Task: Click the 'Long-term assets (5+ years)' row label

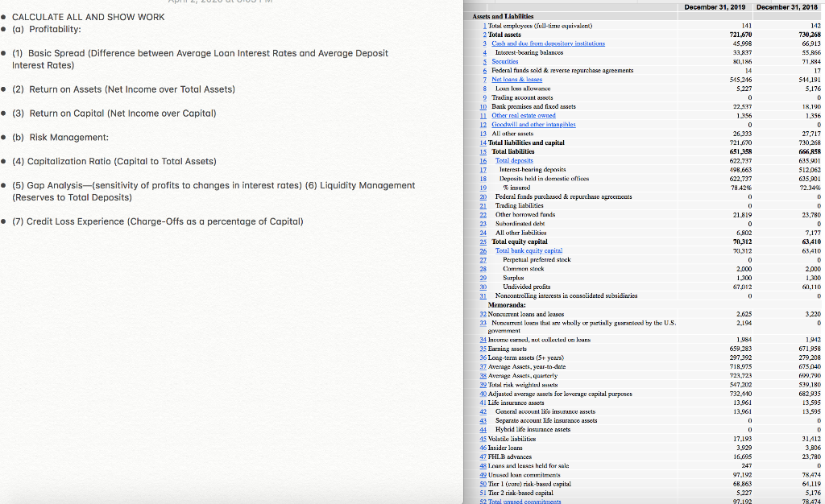Action: pos(525,357)
